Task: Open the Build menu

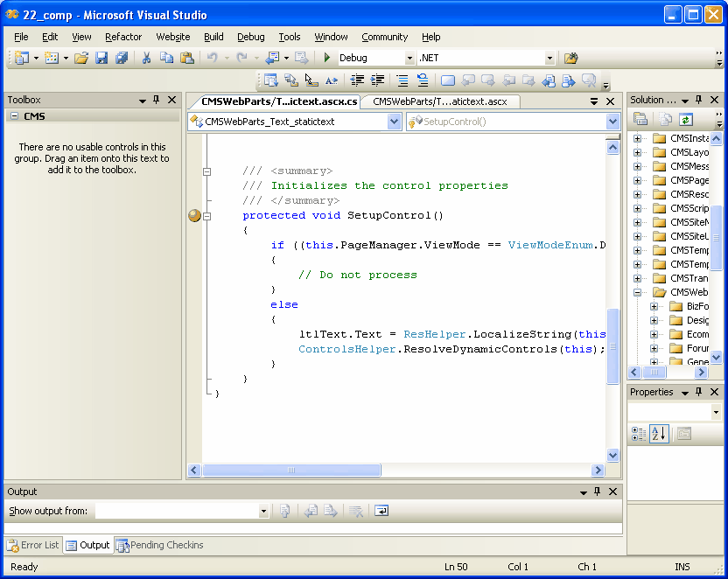Action: coord(213,37)
